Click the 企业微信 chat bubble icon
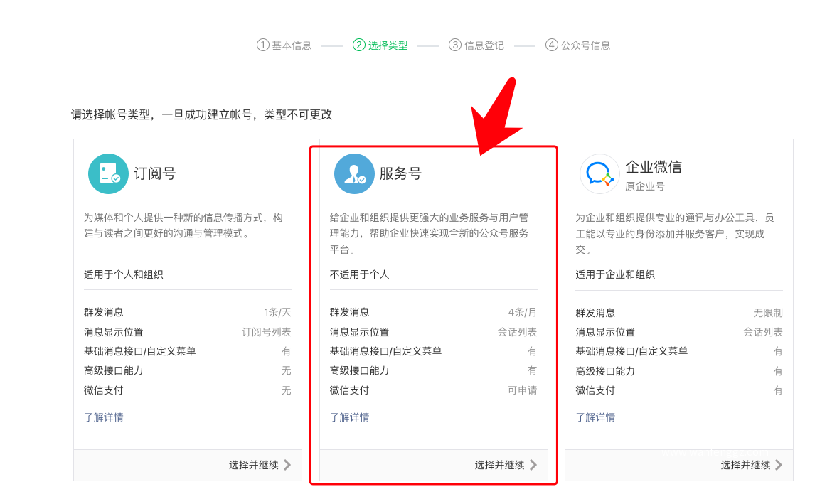 (599, 173)
